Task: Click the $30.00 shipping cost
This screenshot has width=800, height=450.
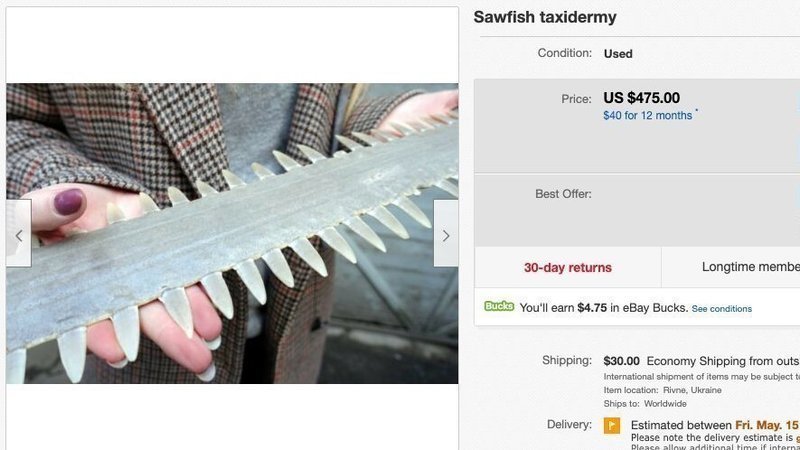Action: 621,361
